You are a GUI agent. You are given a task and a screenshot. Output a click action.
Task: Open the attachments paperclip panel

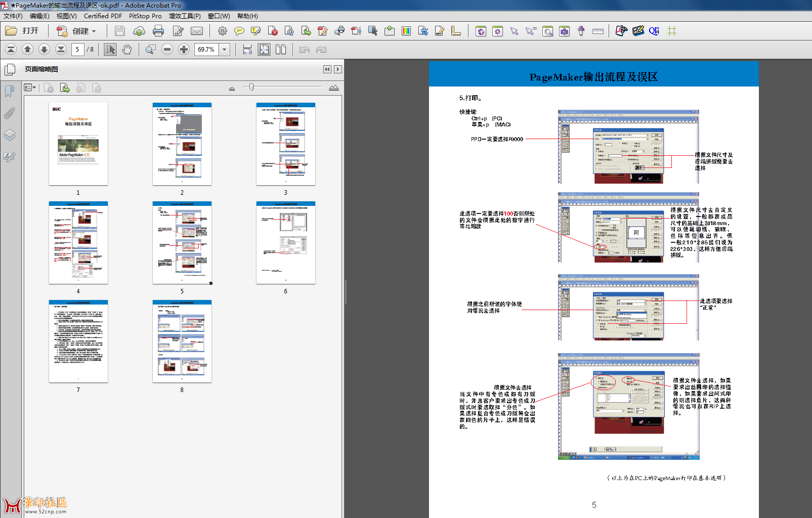pyautogui.click(x=9, y=113)
